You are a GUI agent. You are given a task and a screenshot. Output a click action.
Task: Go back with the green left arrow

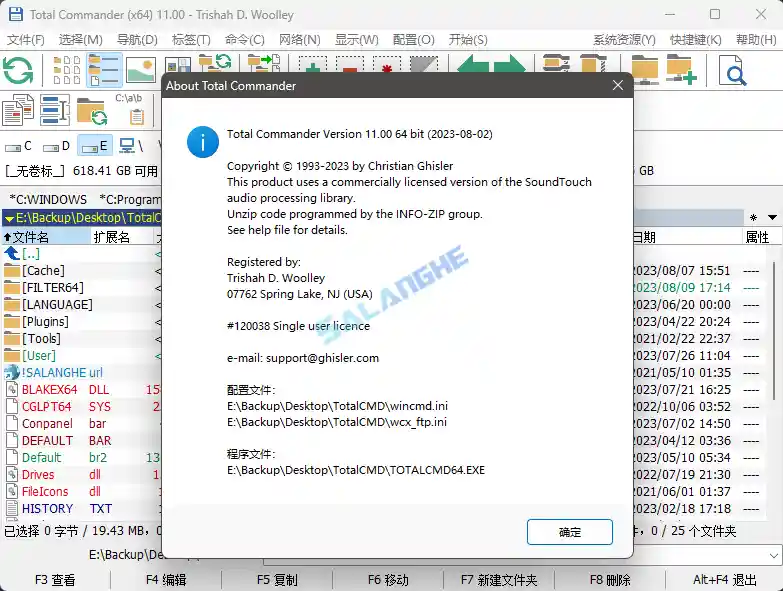click(472, 64)
